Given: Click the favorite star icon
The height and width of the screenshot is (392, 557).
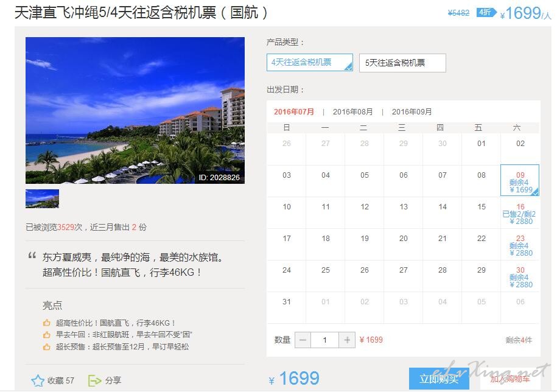Looking at the screenshot, I should [x=38, y=380].
